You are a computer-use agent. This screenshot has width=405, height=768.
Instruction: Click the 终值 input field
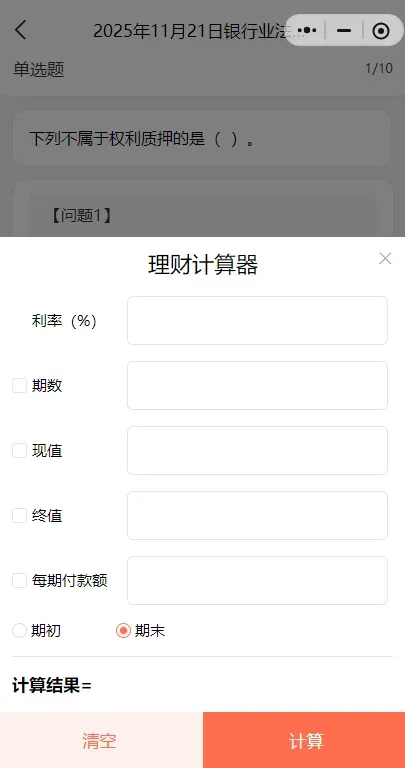coord(258,515)
